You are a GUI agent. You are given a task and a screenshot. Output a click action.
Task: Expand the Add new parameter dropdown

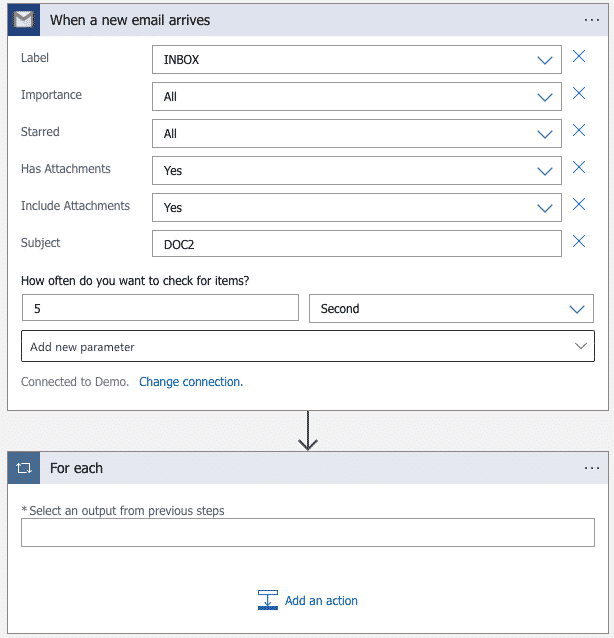[x=307, y=347]
